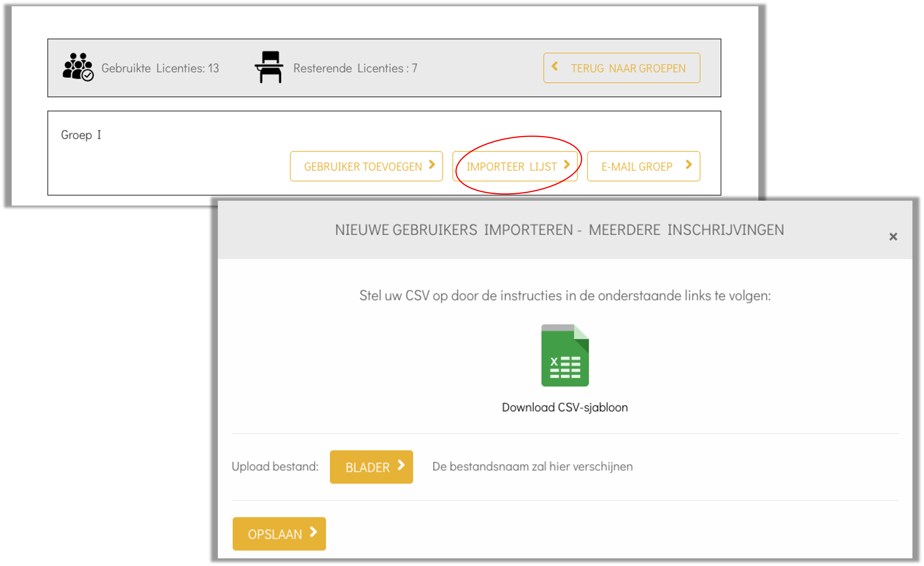924x566 pixels.
Task: Click the E-mail Groep button
Action: (643, 166)
